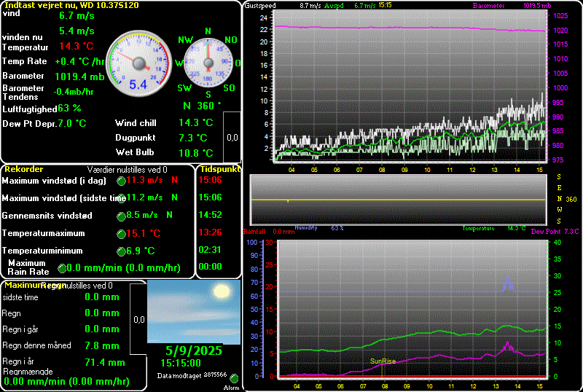Click green LED beside Gennemsnits vindstød
Viewport: 583px width, 392px height.
tap(121, 216)
